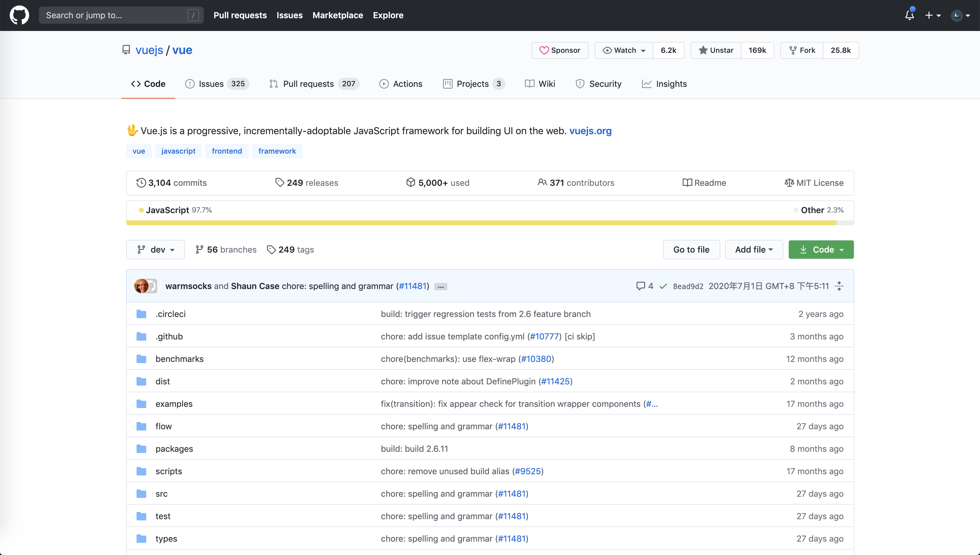Image resolution: width=980 pixels, height=555 pixels.
Task: Open the vuejs organization link
Action: 149,50
